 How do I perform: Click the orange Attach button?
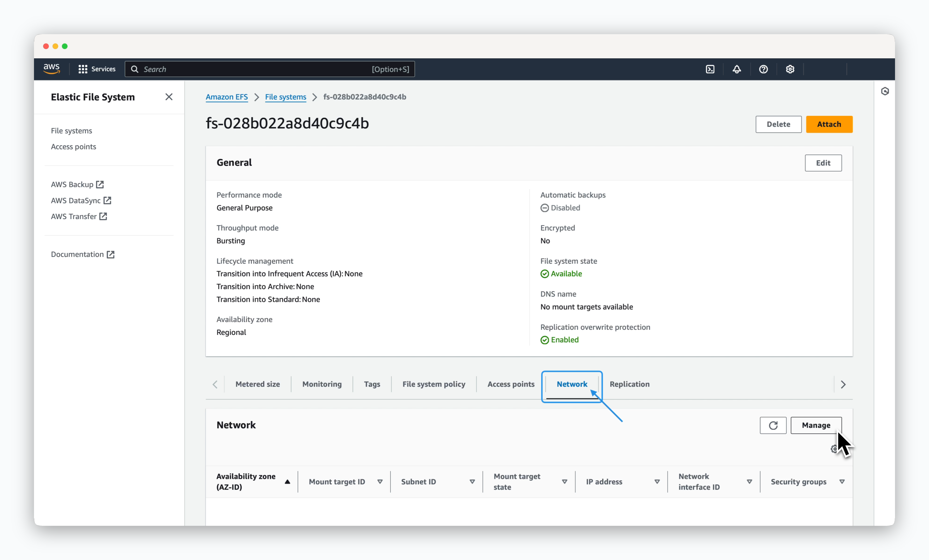[829, 124]
